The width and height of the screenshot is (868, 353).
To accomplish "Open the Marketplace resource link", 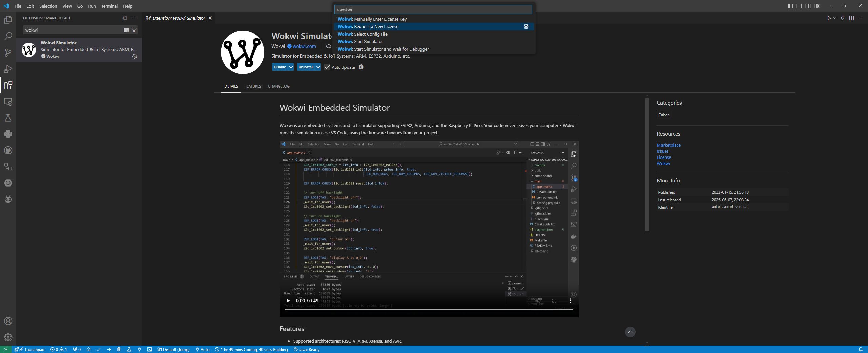I will pyautogui.click(x=669, y=145).
